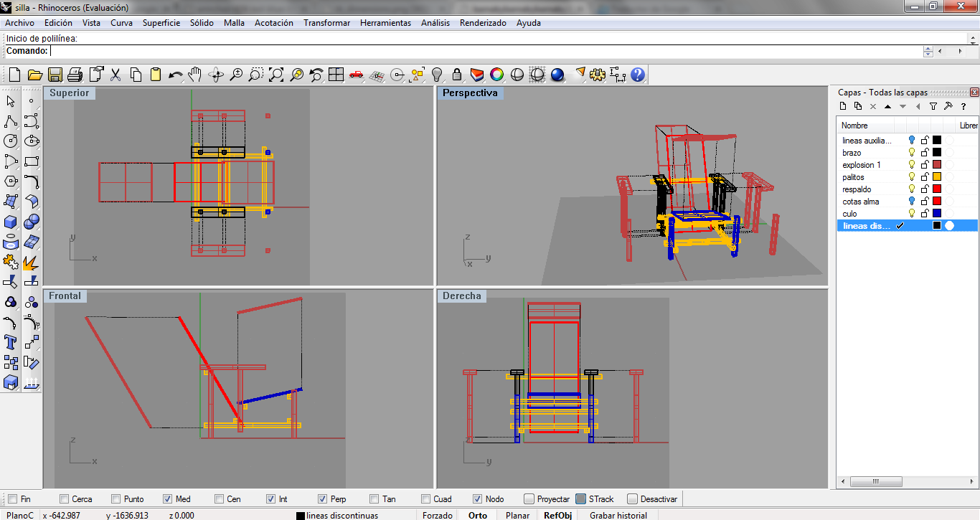Toggle the Fin snap checkbox
Screen dimensions: 980x520
(x=12, y=499)
